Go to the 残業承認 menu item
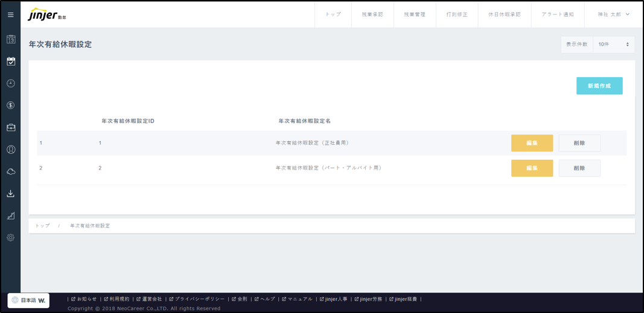The height and width of the screenshot is (313, 644). pyautogui.click(x=372, y=14)
